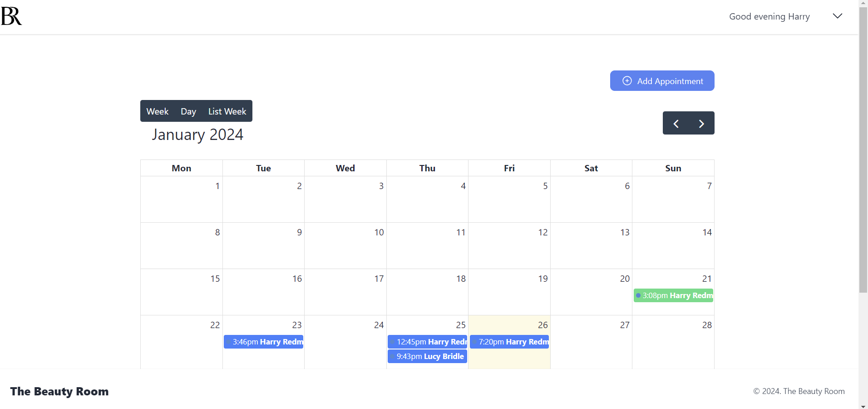
Task: Open Good evening Harry account menu
Action: 769,17
